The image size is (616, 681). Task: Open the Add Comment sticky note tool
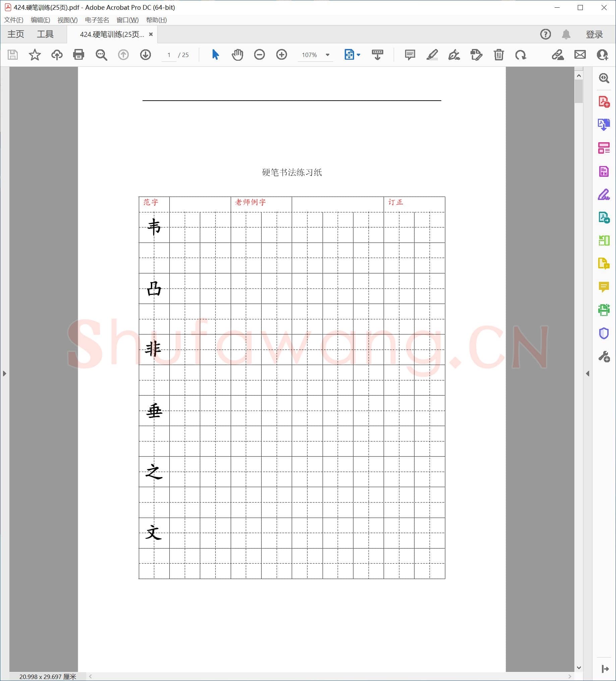point(409,55)
